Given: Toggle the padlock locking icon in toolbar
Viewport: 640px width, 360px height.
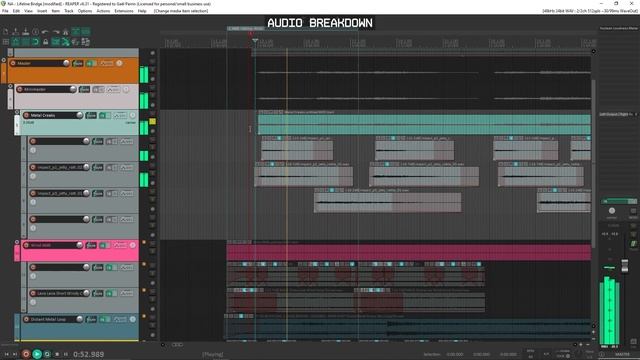Looking at the screenshot, I should 45,42.
